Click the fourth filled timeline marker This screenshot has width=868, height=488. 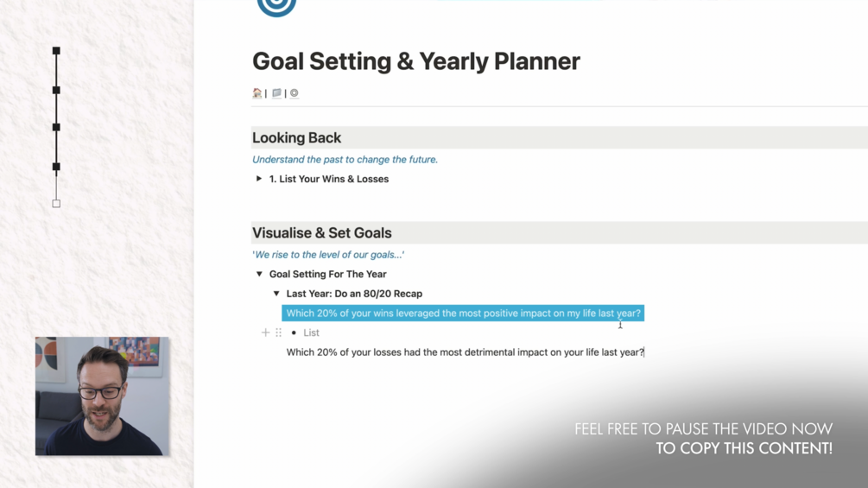pos(56,167)
